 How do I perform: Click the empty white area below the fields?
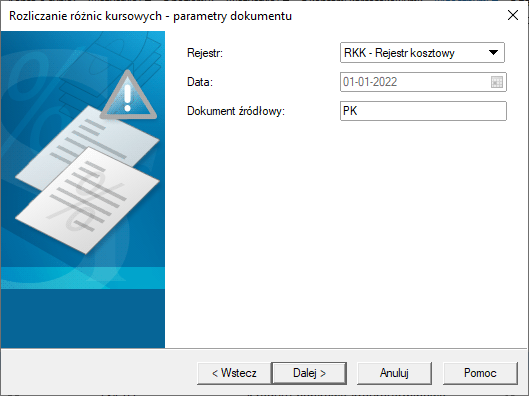click(x=346, y=233)
